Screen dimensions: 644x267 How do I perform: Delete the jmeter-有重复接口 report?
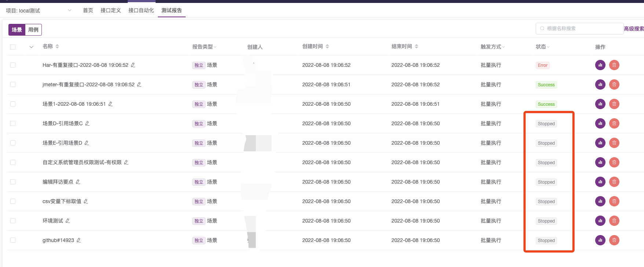[614, 84]
